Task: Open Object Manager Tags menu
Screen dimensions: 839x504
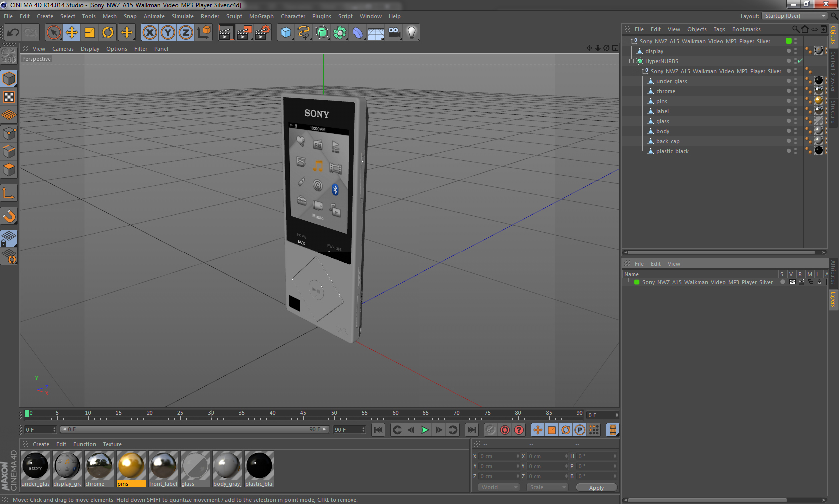Action: [x=719, y=29]
